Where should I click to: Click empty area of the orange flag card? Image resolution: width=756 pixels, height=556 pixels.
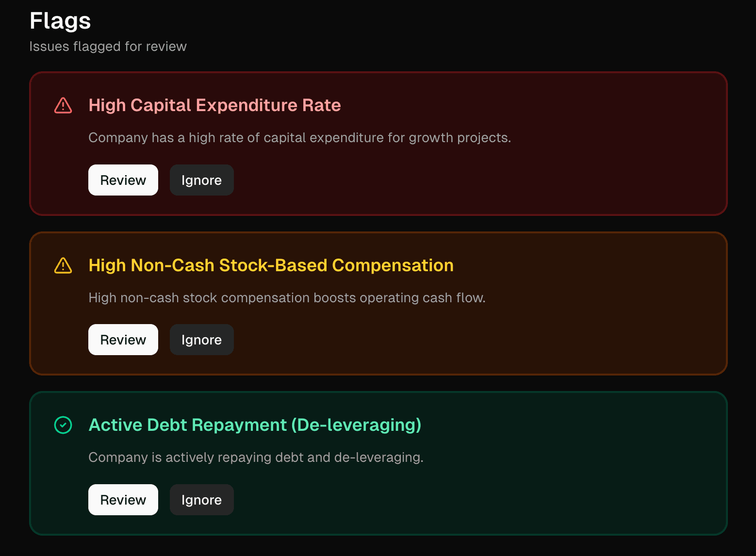pos(485,340)
